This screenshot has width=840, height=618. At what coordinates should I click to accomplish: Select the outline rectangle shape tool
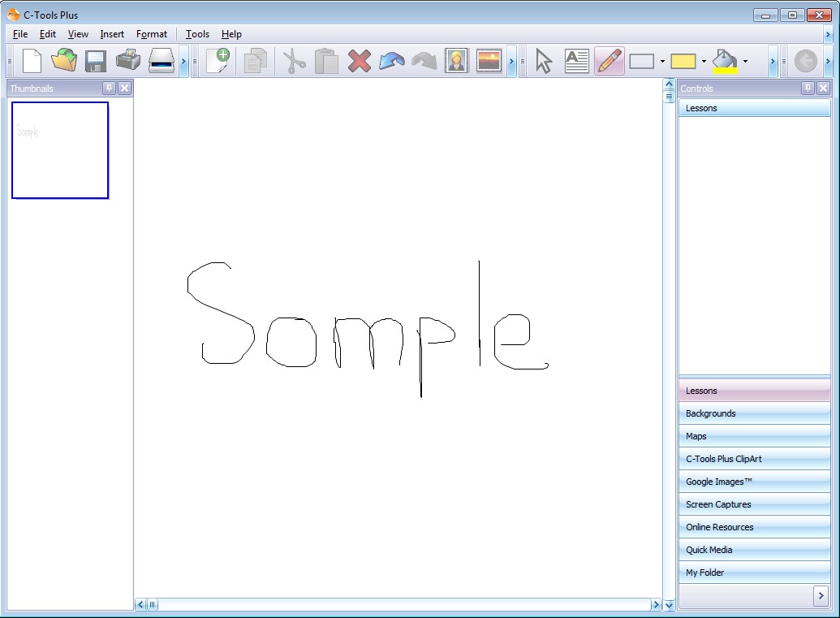pos(642,62)
